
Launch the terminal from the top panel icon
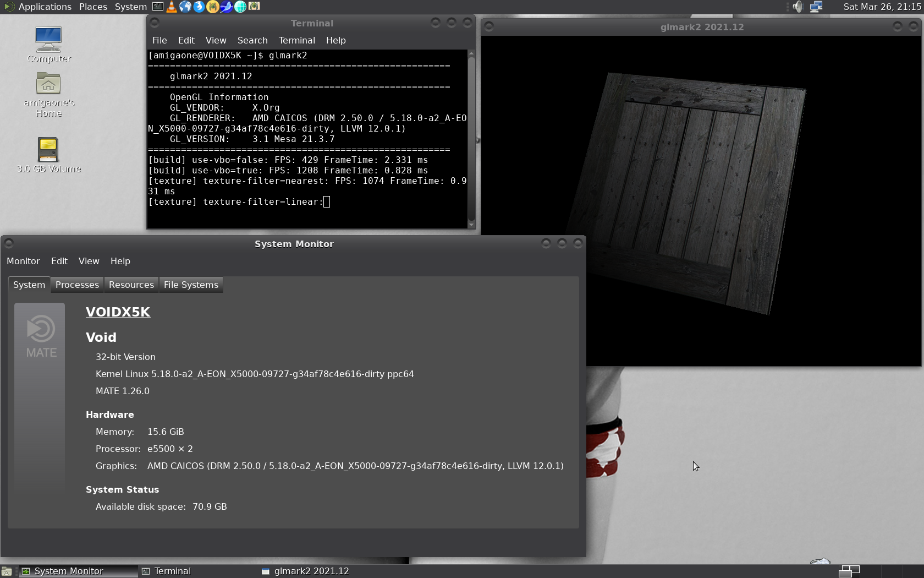pyautogui.click(x=158, y=7)
